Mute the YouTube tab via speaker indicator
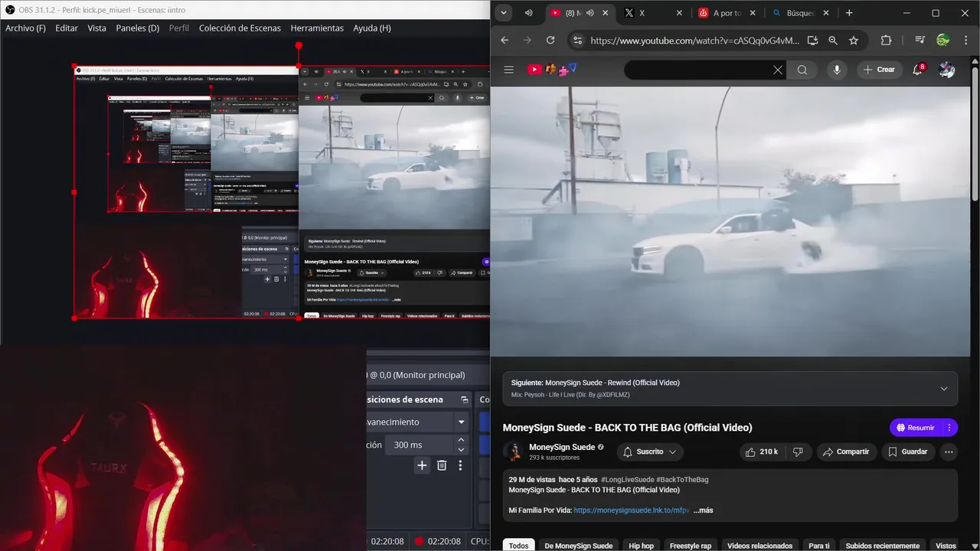 [590, 13]
